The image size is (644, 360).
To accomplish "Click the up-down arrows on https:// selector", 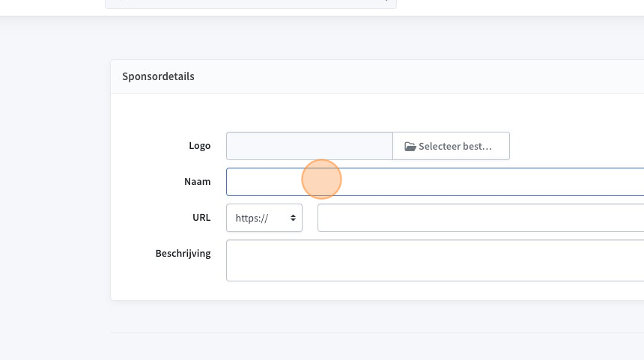I will pos(293,218).
